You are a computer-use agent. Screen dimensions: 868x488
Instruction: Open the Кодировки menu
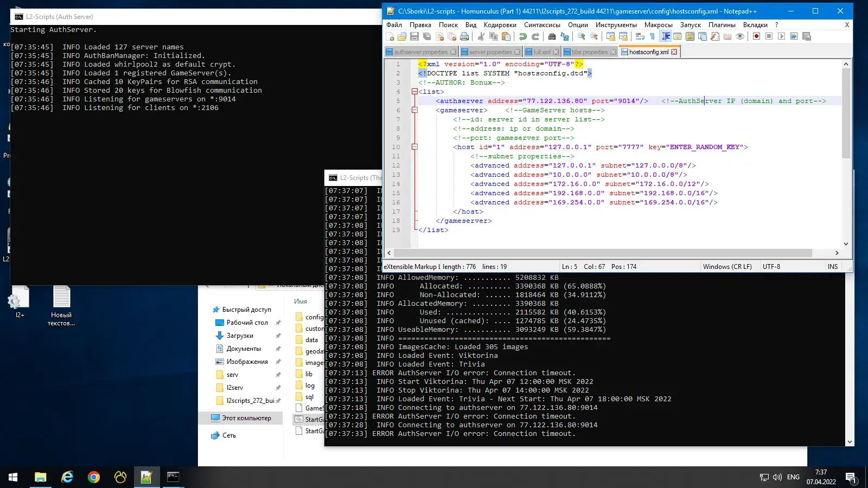[x=500, y=25]
